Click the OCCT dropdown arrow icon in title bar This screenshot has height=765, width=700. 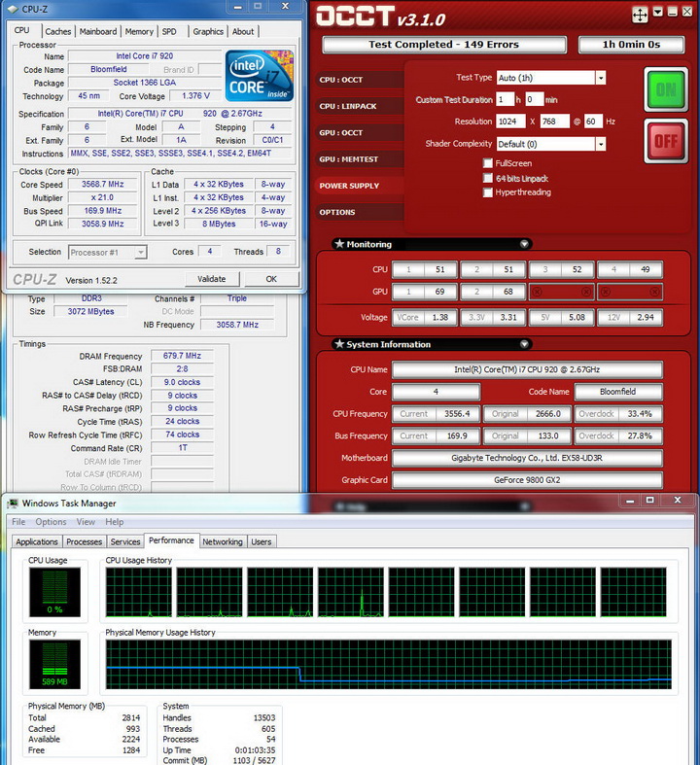[x=658, y=13]
